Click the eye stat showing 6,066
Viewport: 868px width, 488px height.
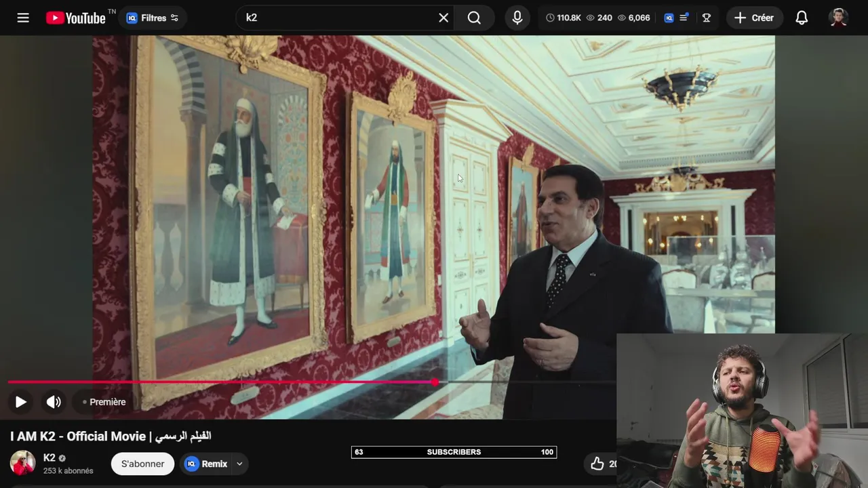point(633,18)
